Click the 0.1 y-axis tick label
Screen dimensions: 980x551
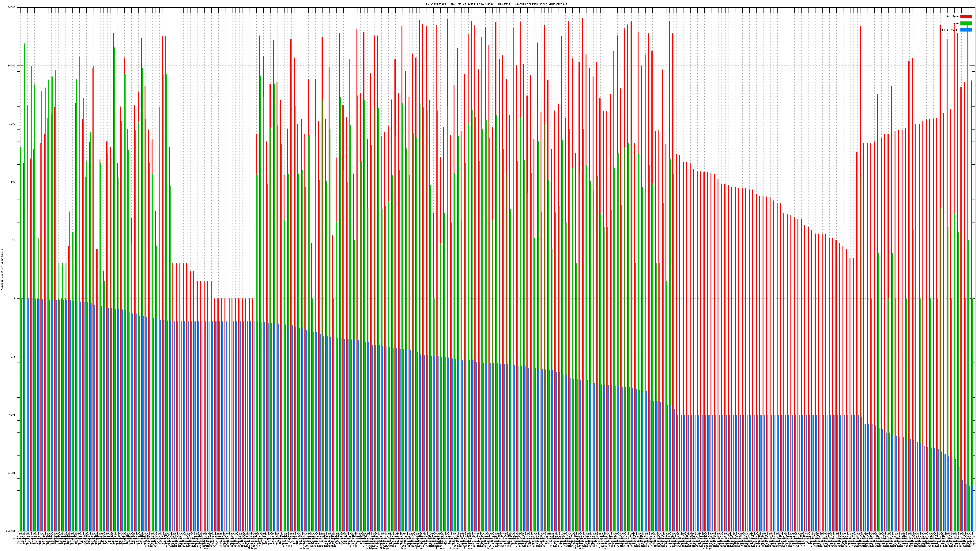(13, 357)
